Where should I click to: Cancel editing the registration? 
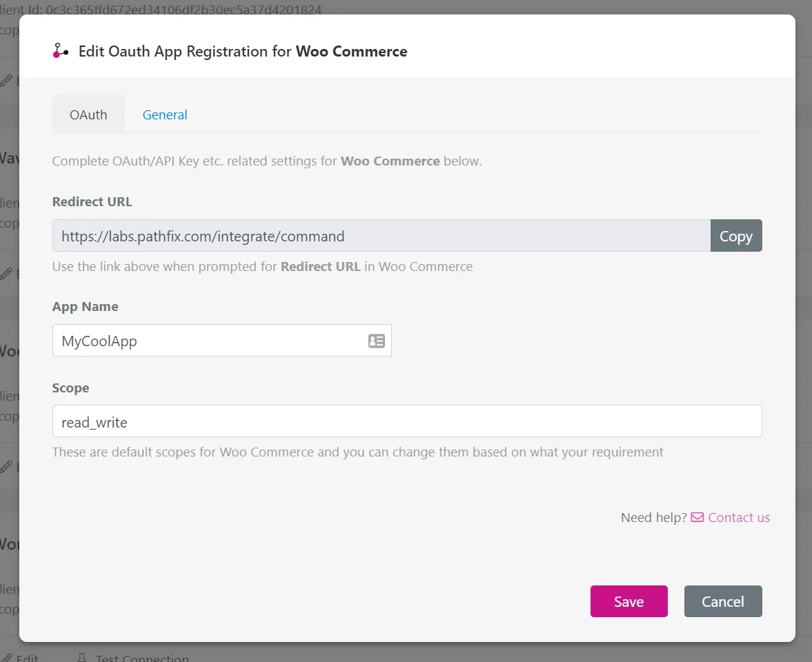click(723, 601)
